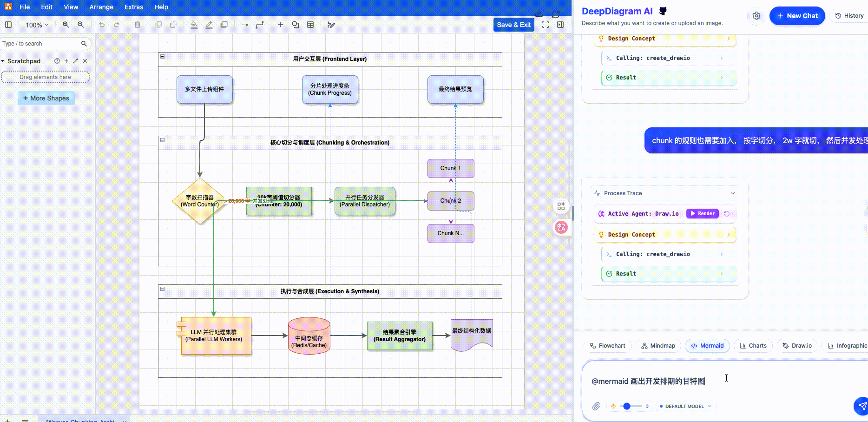Image resolution: width=868 pixels, height=422 pixels.
Task: Select the fill color bucket icon
Action: tap(194, 25)
